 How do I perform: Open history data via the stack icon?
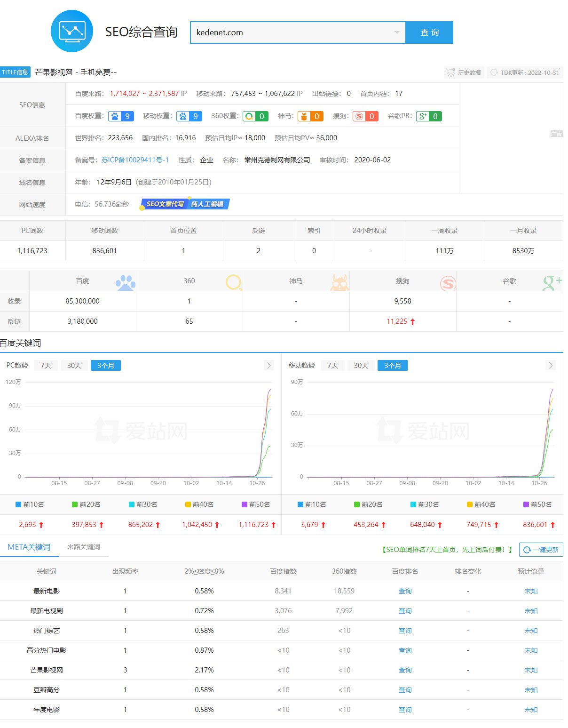pyautogui.click(x=451, y=72)
